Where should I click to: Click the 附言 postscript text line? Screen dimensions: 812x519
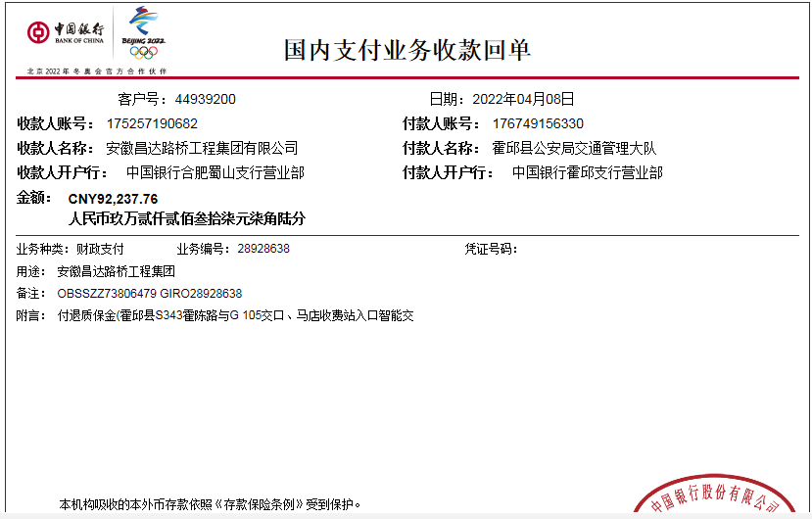(x=235, y=315)
